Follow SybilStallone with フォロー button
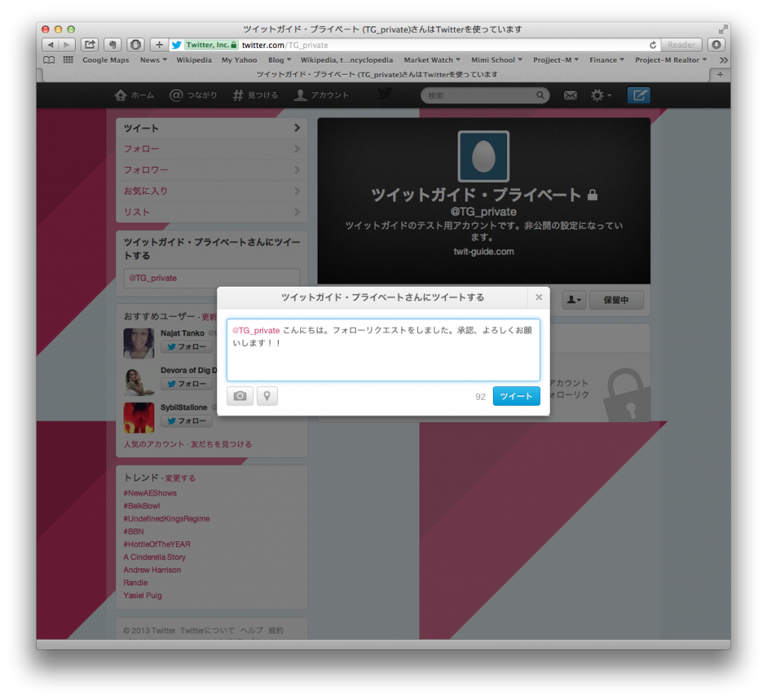Viewport: 767px width, 700px height. coord(187,421)
